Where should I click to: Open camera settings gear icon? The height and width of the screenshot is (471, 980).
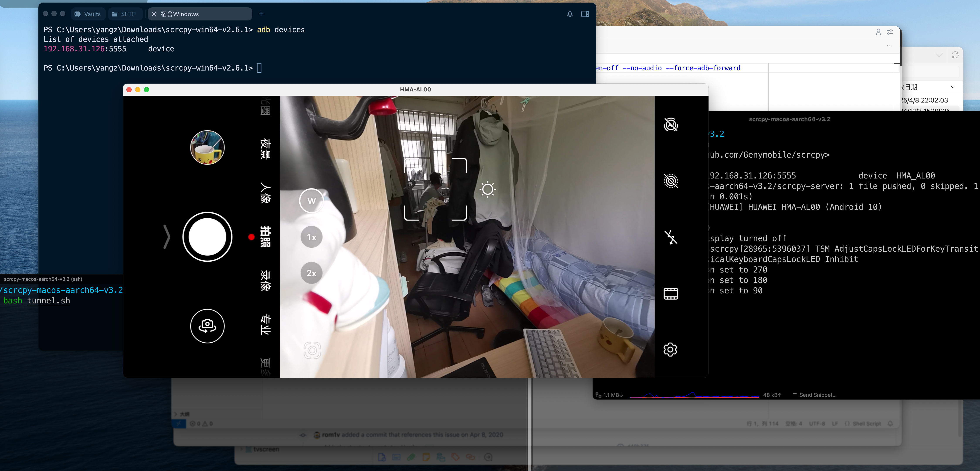click(670, 349)
